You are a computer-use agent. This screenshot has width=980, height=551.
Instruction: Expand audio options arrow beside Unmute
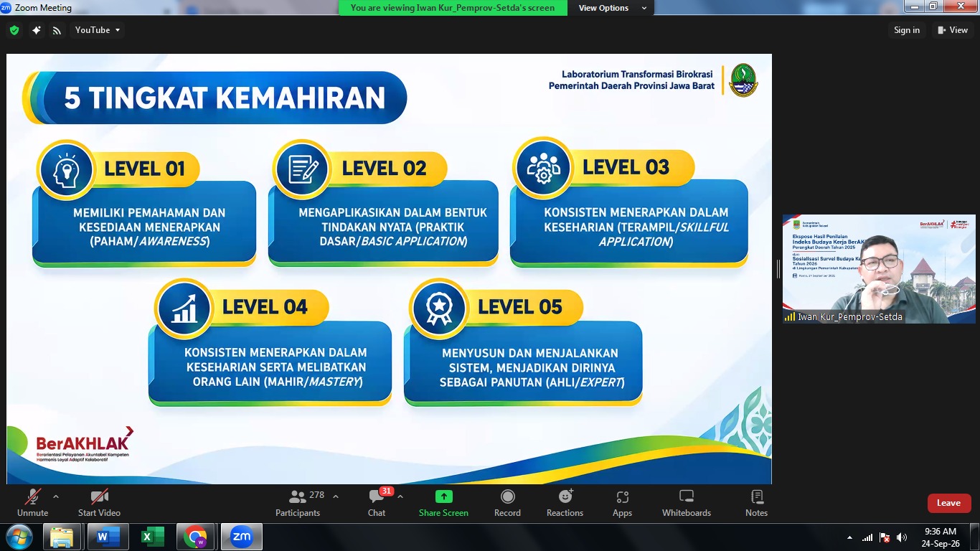pos(56,496)
